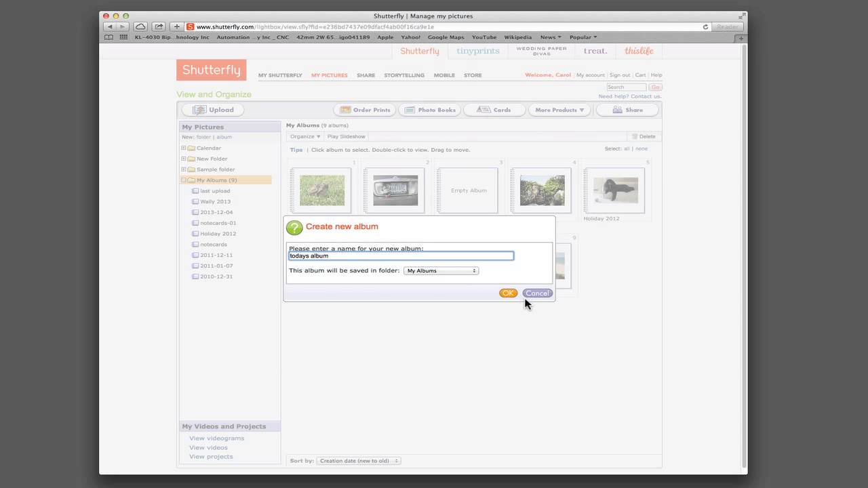
Task: Expand the New Folder tree node
Action: 183,159
